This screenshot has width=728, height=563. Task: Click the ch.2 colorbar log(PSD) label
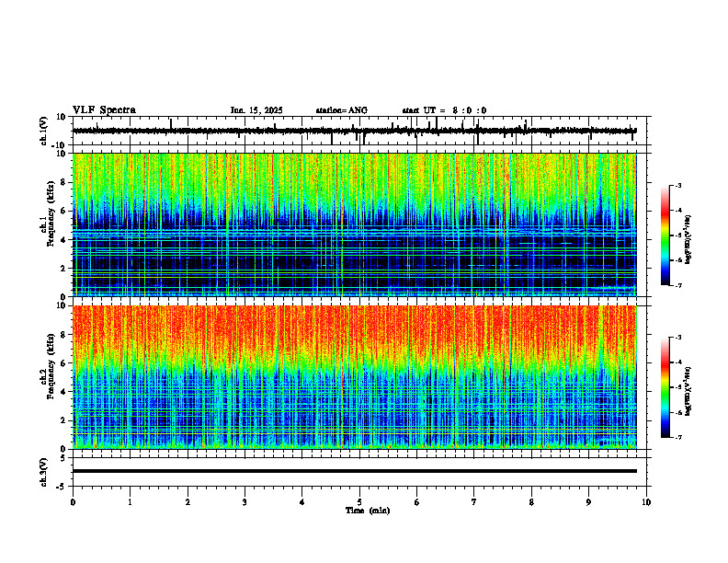point(688,391)
